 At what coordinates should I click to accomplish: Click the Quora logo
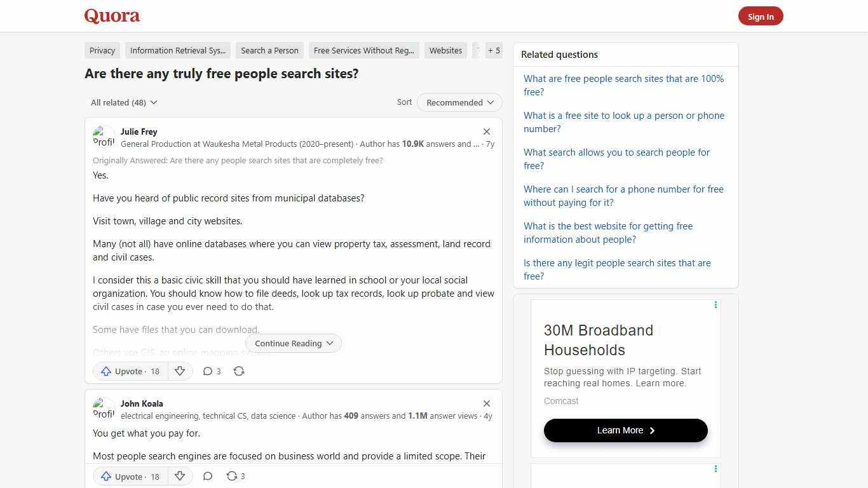pos(111,16)
